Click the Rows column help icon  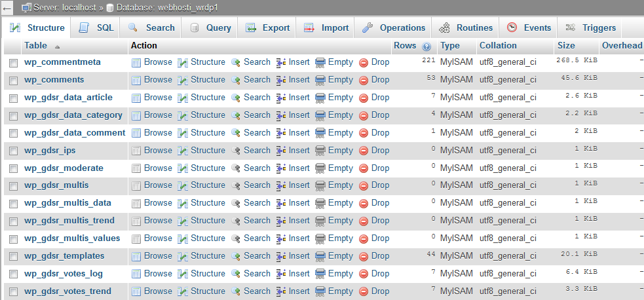click(x=426, y=47)
